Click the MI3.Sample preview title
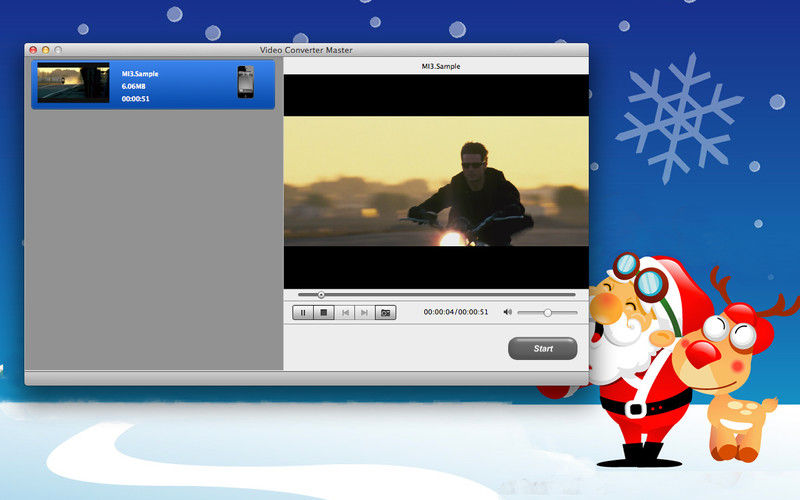This screenshot has height=500, width=800. pos(441,66)
